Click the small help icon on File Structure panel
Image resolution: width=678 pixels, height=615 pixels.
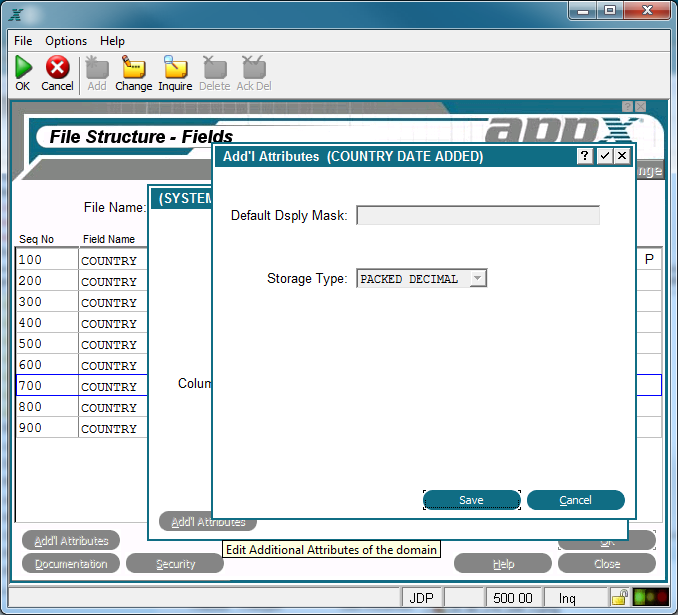tap(627, 106)
